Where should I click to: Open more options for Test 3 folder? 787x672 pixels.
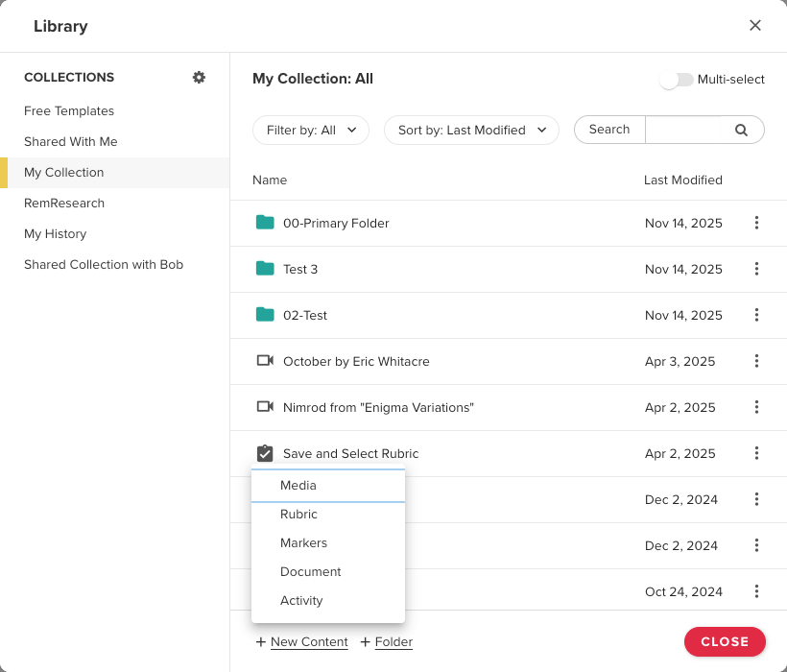(x=756, y=269)
